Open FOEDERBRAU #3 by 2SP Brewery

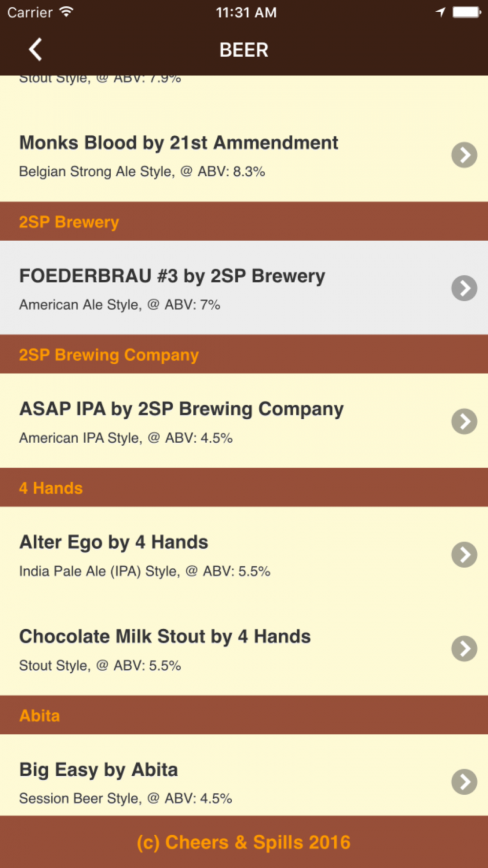[x=244, y=288]
